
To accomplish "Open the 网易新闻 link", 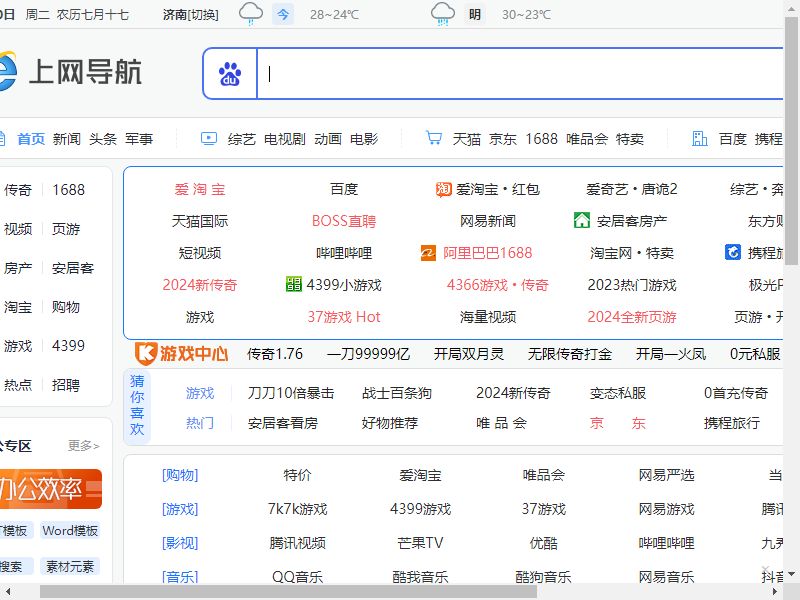I will [x=488, y=221].
